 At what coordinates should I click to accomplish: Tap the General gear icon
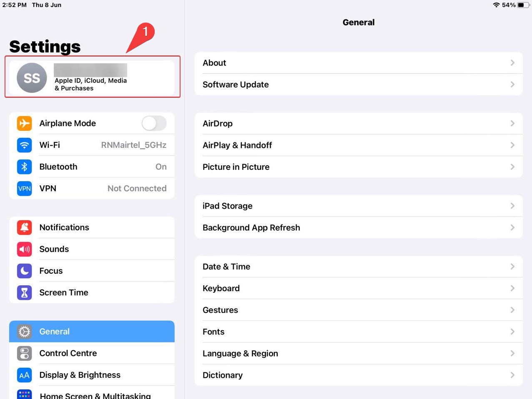pyautogui.click(x=25, y=332)
